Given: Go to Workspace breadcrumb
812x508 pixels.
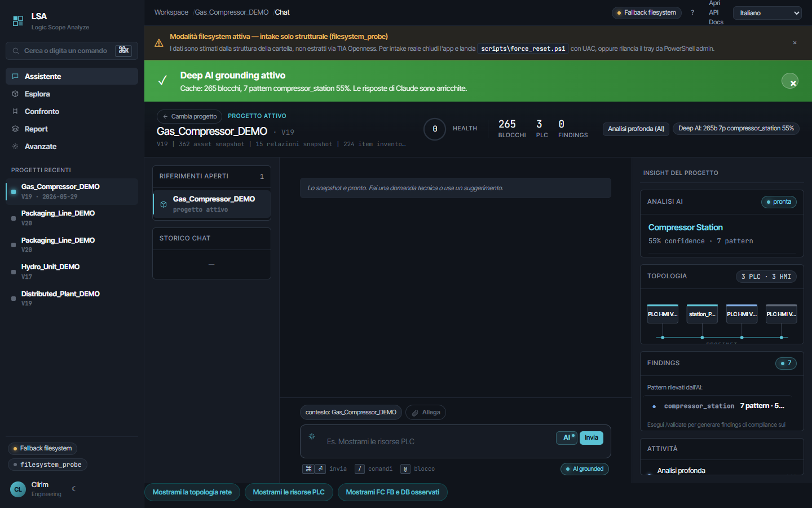Looking at the screenshot, I should tap(171, 12).
